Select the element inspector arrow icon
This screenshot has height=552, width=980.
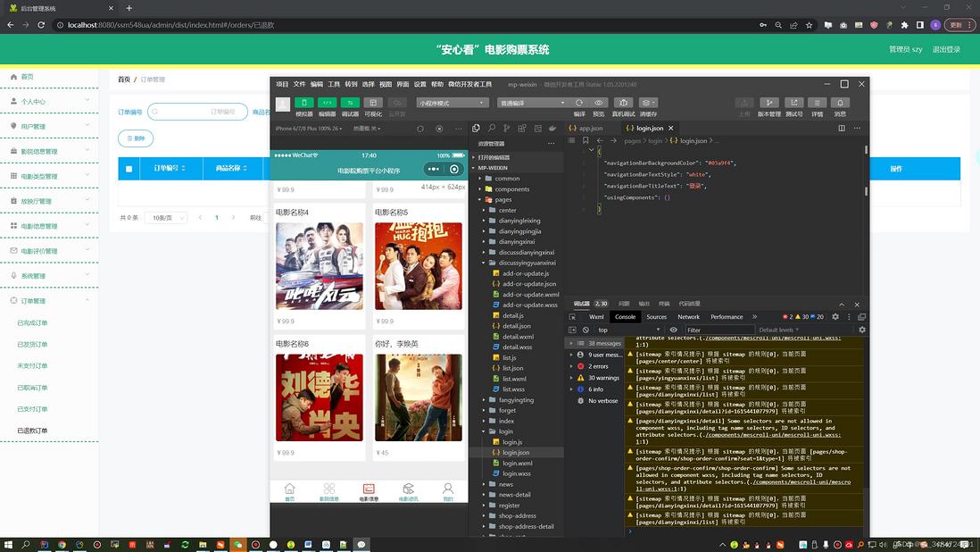click(x=572, y=317)
